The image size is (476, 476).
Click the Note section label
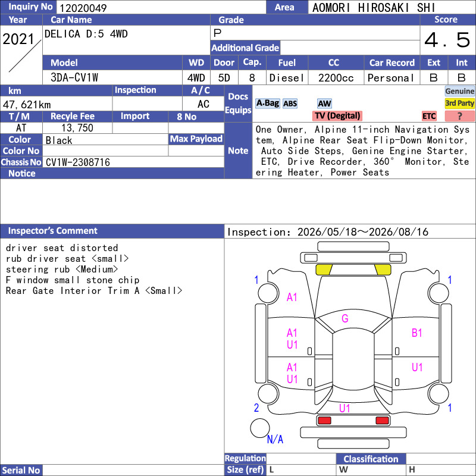[238, 151]
